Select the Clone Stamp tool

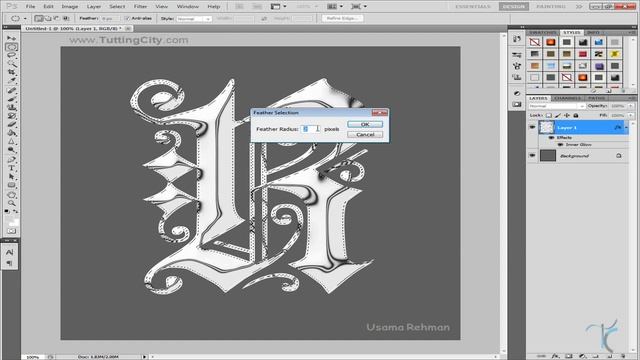point(11,107)
